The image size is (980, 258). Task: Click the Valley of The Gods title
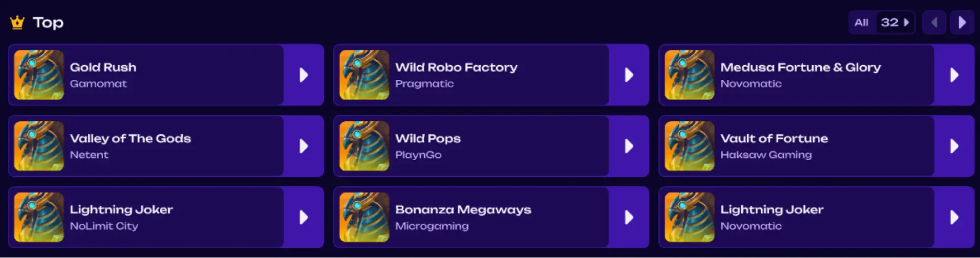130,139
